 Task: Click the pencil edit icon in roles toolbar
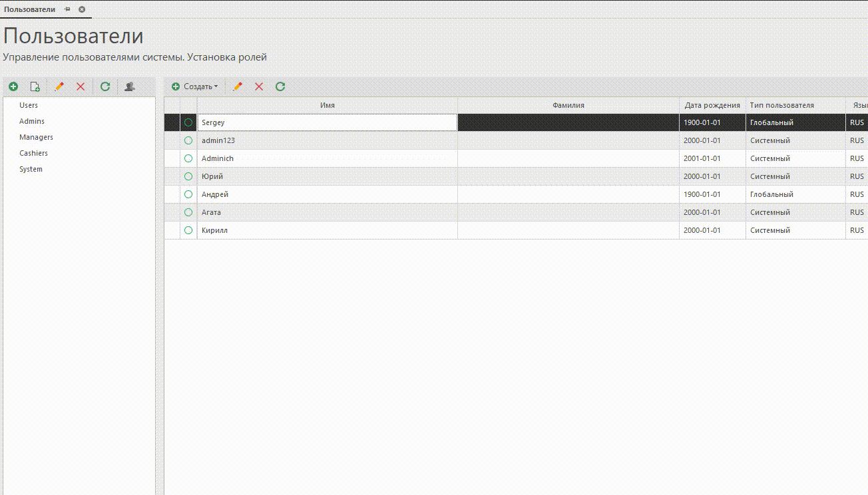(x=59, y=86)
